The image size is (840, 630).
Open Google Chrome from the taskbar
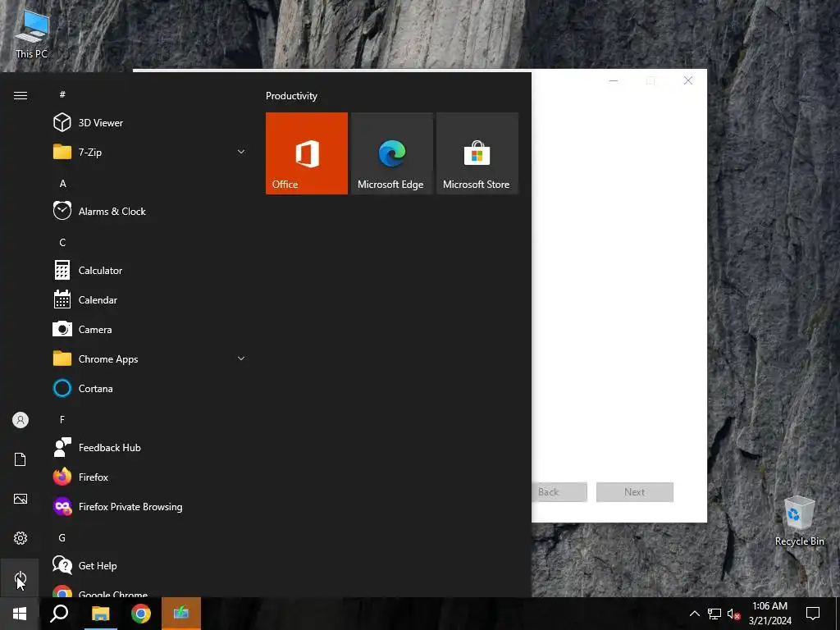[141, 614]
